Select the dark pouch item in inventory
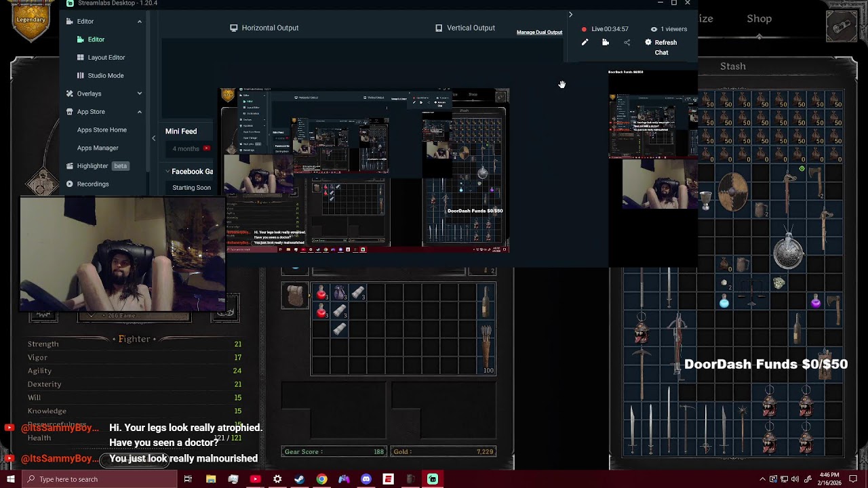This screenshot has width=868, height=488. [x=339, y=292]
